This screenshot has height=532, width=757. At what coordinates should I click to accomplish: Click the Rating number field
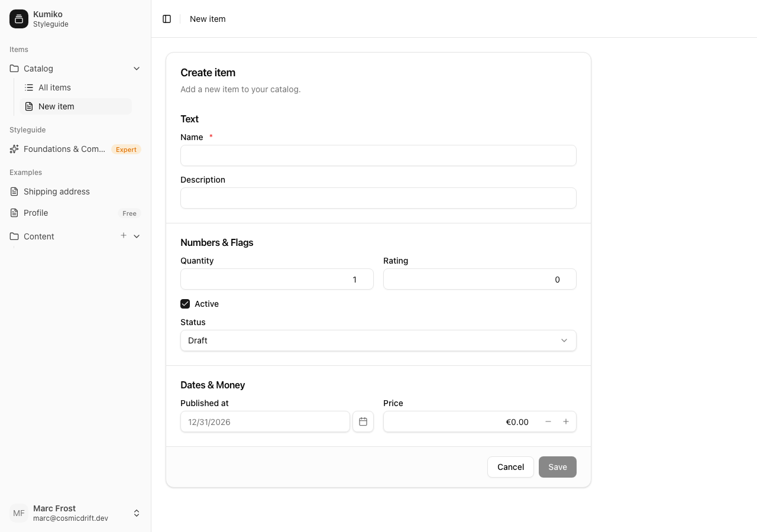pyautogui.click(x=480, y=279)
